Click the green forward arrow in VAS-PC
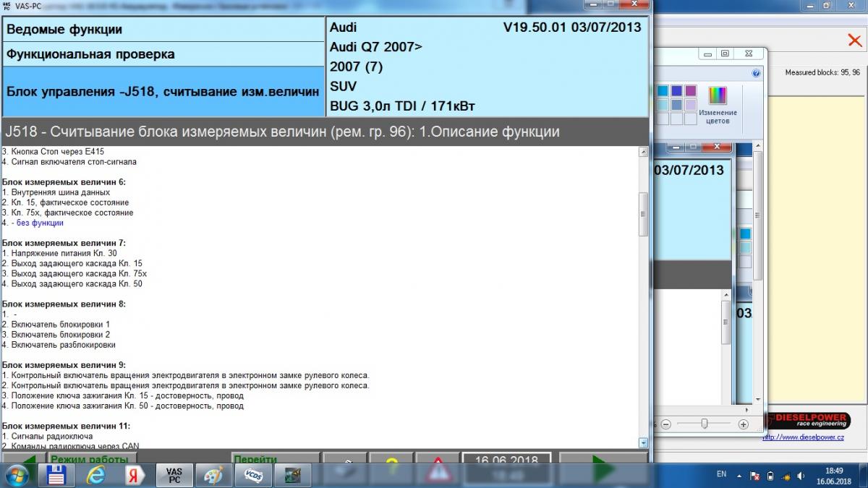Screen dimensions: 868x488 [x=603, y=468]
